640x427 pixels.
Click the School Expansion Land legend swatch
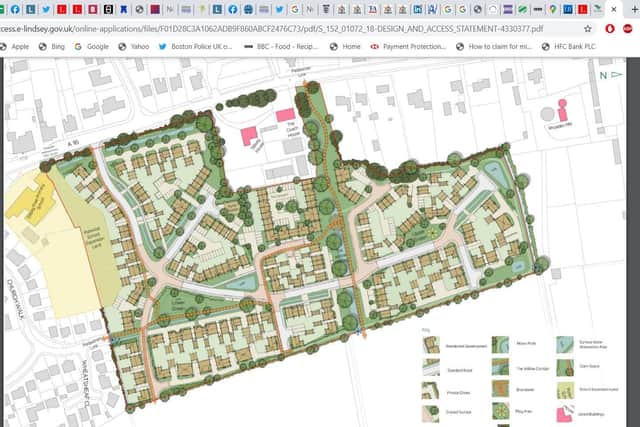click(x=565, y=391)
